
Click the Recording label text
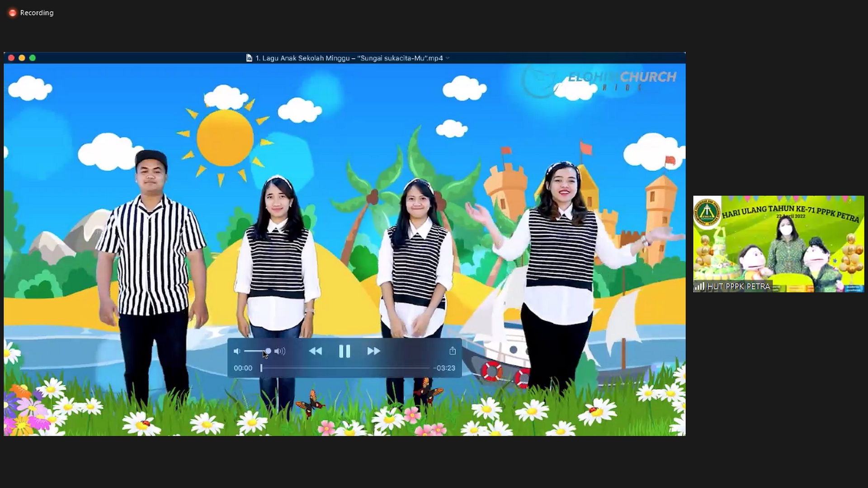pyautogui.click(x=37, y=13)
